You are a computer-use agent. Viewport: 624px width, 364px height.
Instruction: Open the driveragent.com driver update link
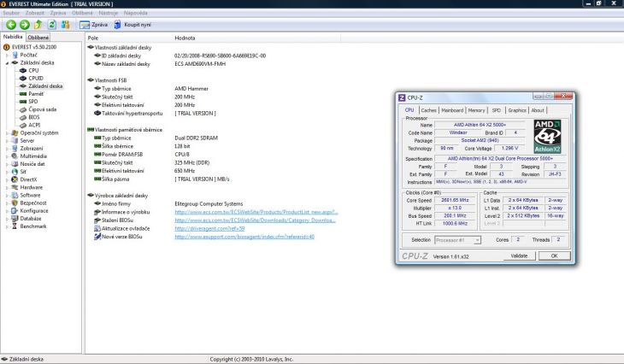click(x=209, y=229)
